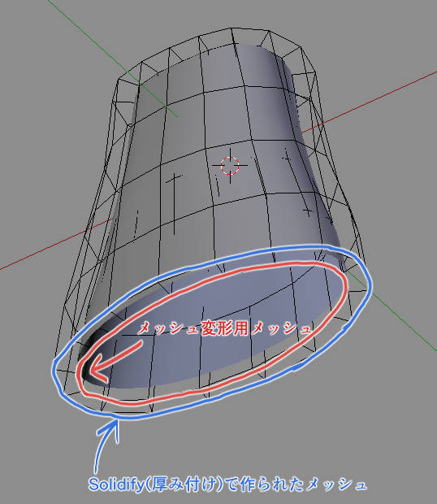The image size is (437, 504).
Task: Click the red axis line at the left side
Action: (56, 245)
